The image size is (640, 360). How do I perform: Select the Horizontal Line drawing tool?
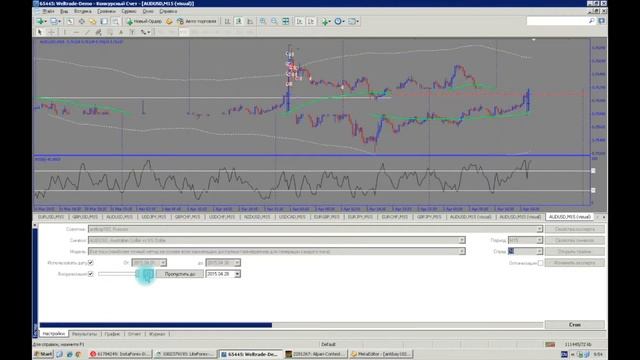[76, 32]
